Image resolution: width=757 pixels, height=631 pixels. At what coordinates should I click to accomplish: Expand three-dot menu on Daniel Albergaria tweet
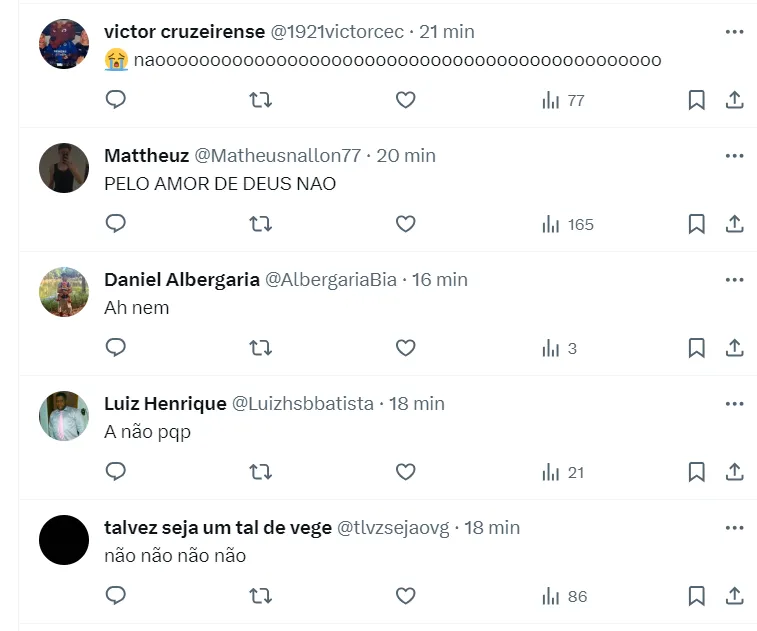click(x=734, y=280)
